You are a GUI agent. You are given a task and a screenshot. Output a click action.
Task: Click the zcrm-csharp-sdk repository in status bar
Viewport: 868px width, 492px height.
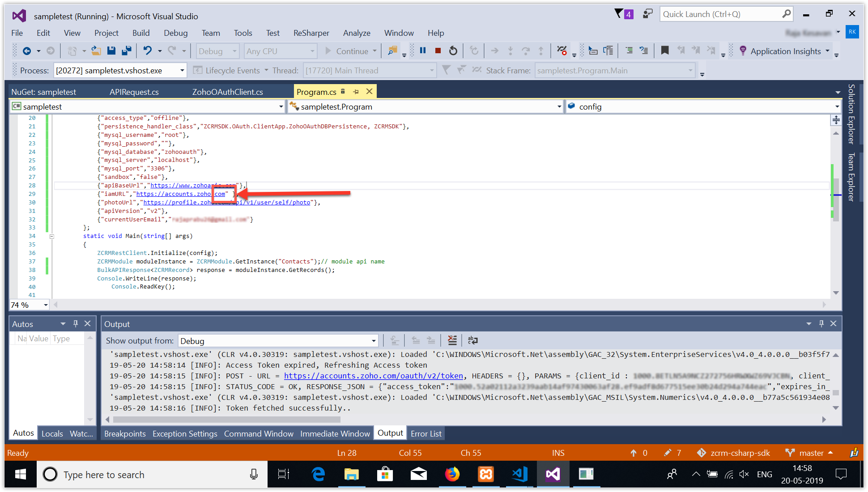734,453
